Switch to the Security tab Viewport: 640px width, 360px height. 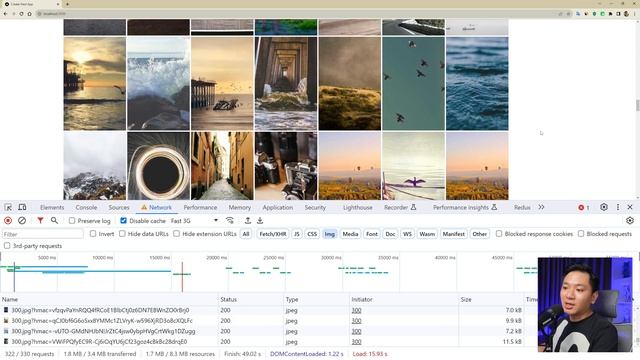coord(315,207)
